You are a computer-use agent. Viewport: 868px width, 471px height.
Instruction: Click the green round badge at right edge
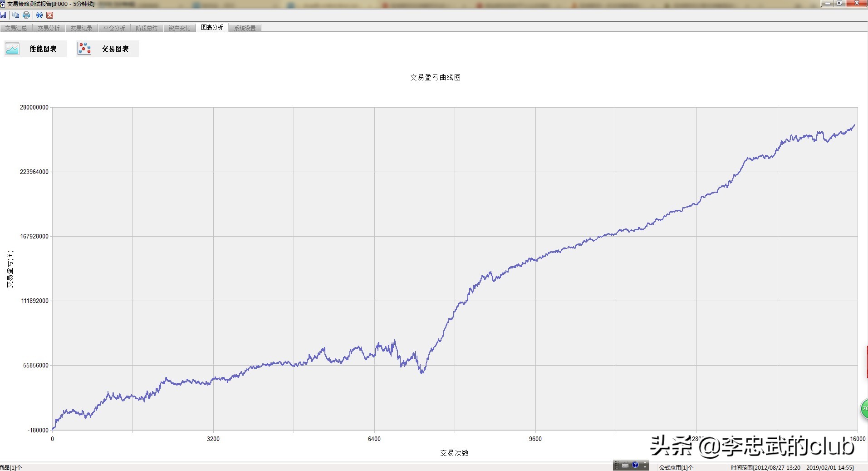[864, 409]
